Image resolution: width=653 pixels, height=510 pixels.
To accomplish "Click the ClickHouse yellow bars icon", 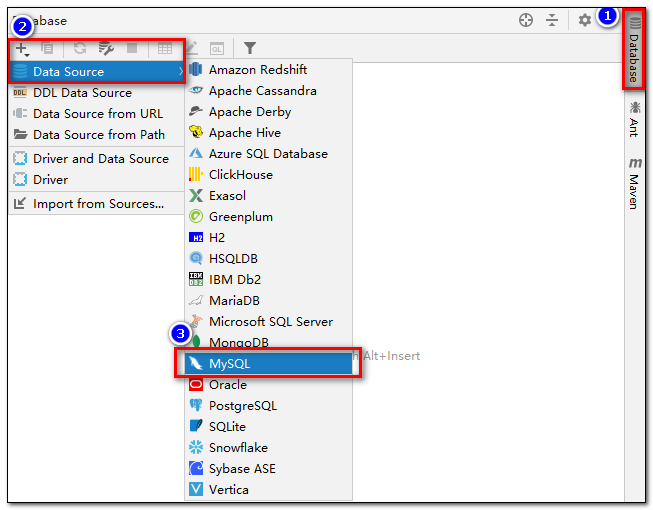I will (x=196, y=174).
